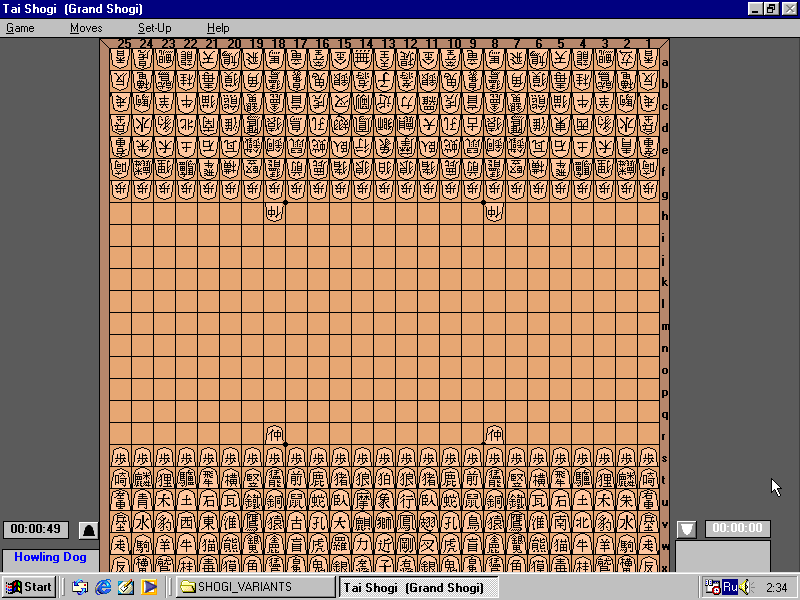Select the East Barbarian at 21v
The image size is (800, 600).
pos(209,523)
